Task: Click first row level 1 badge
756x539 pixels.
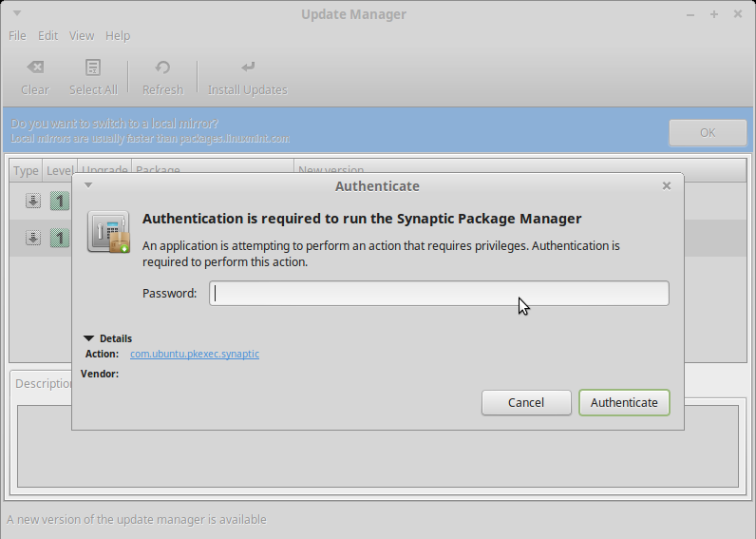Action: (60, 201)
